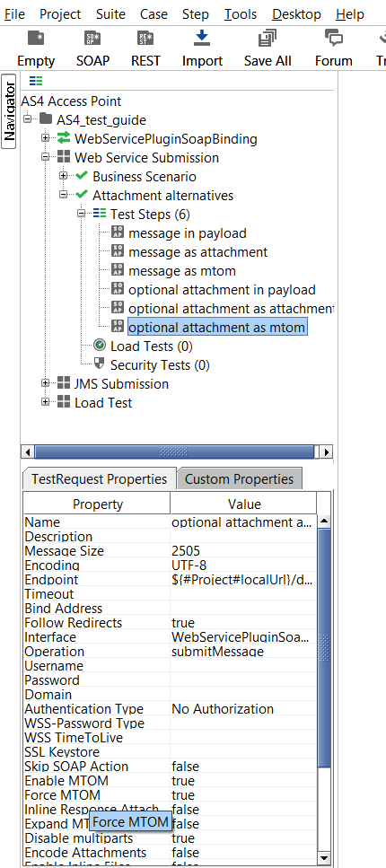Open the Forum toolbar icon
Screen dimensions: 386x868
(333, 39)
